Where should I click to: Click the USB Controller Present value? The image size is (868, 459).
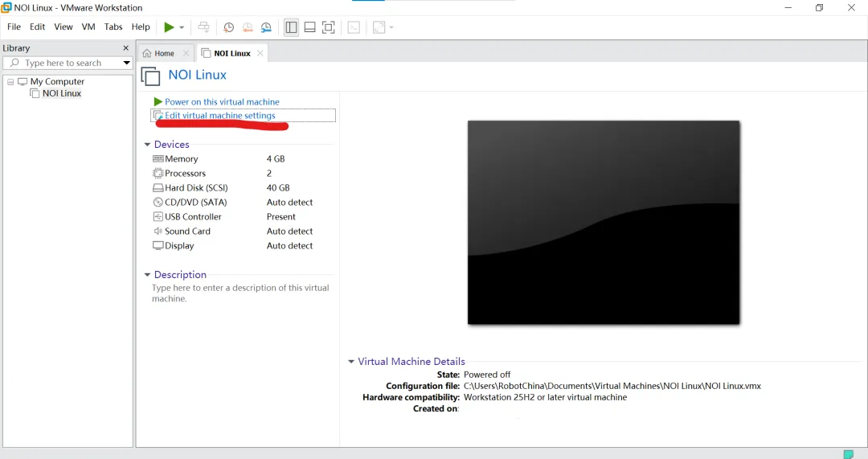(x=280, y=216)
